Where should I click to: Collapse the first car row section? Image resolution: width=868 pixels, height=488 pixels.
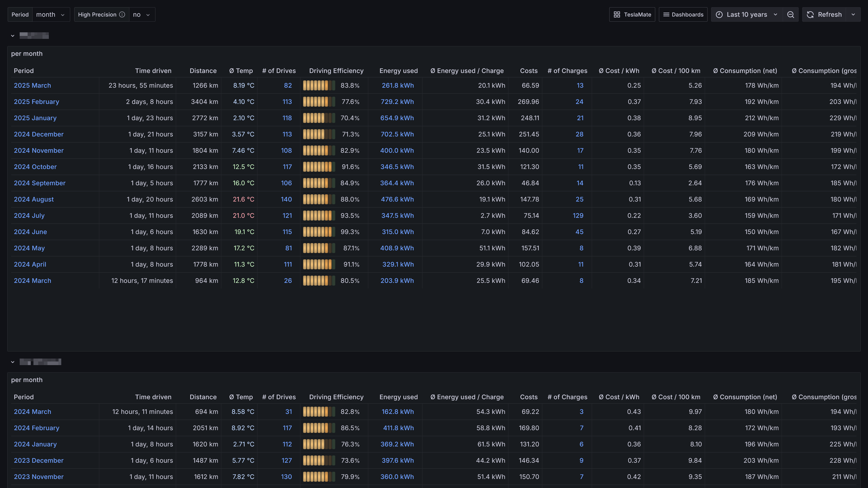click(x=12, y=36)
